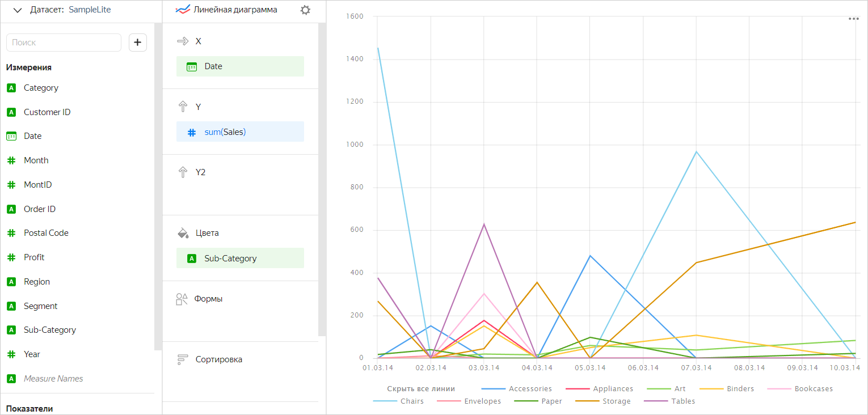
Task: Hide the Storage line via legend
Action: [x=616, y=401]
